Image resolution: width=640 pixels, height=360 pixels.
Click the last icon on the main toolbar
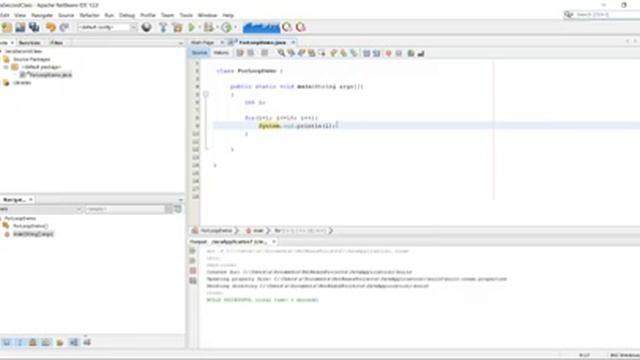(x=301, y=27)
